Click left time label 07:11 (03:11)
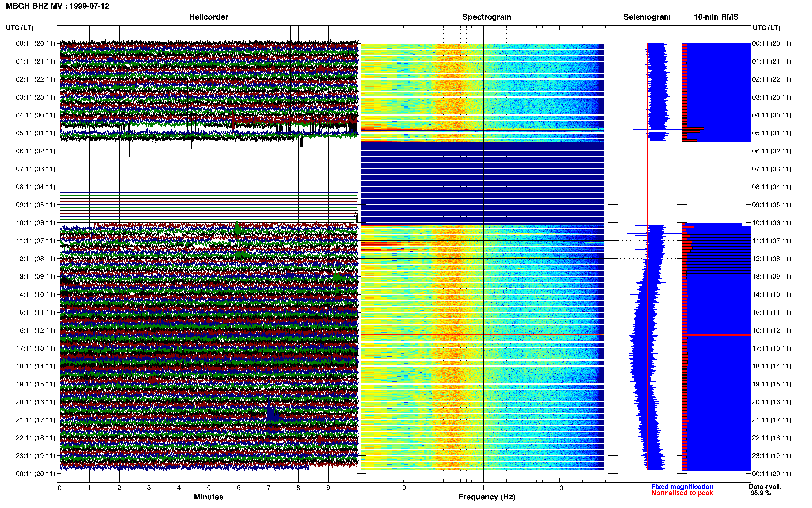 (36, 169)
